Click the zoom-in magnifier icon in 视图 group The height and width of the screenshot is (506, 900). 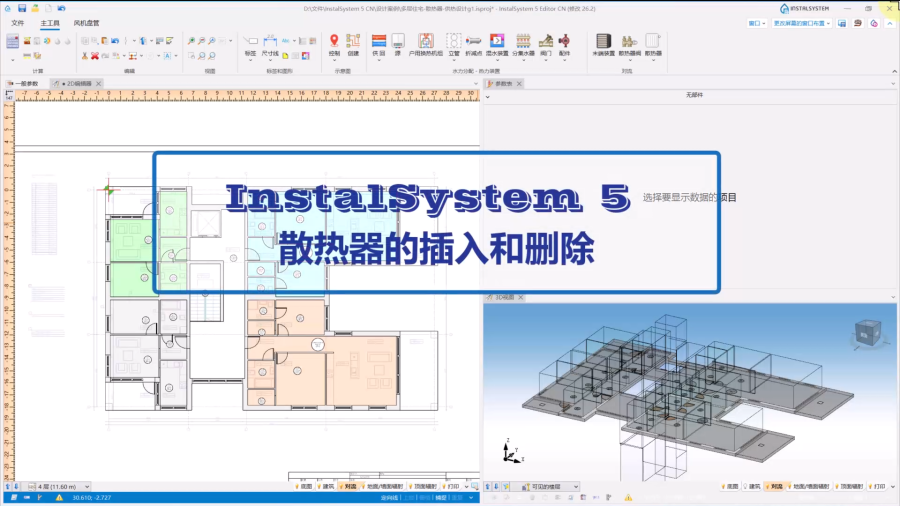click(x=191, y=41)
